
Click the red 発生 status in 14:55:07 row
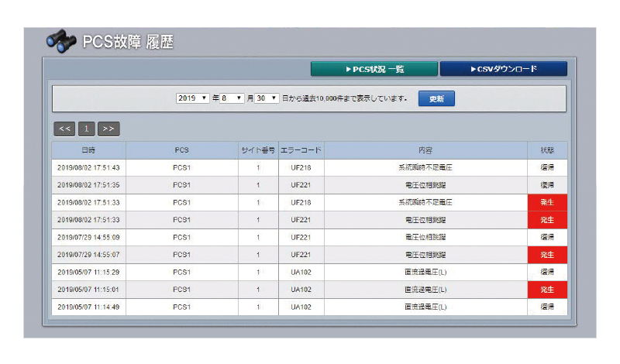click(x=547, y=255)
